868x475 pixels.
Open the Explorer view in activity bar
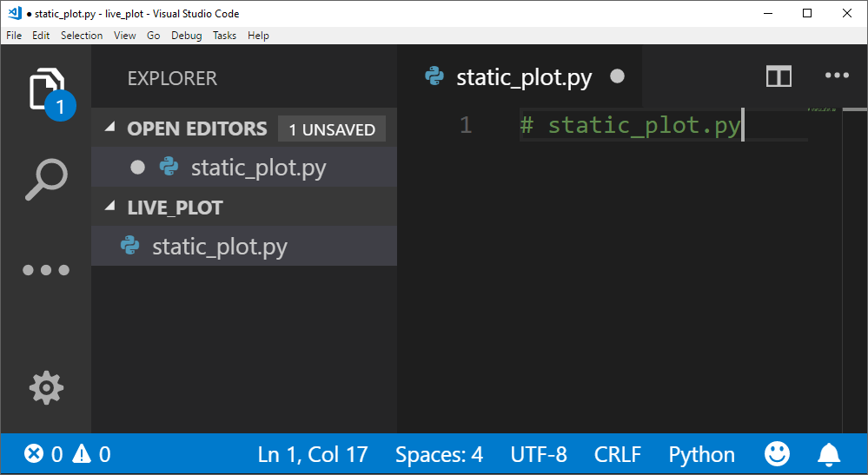tap(46, 88)
